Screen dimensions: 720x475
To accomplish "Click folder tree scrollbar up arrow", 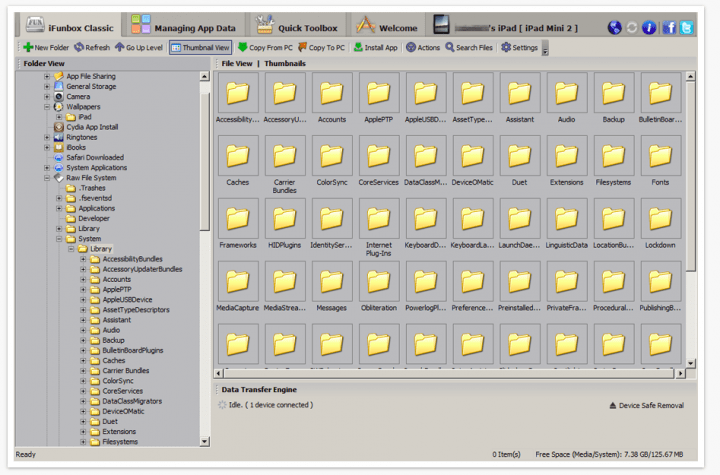I will [205, 76].
